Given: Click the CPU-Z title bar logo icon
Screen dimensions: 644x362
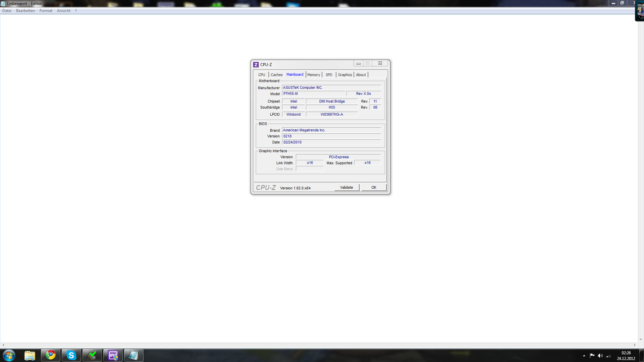Looking at the screenshot, I should tap(256, 65).
